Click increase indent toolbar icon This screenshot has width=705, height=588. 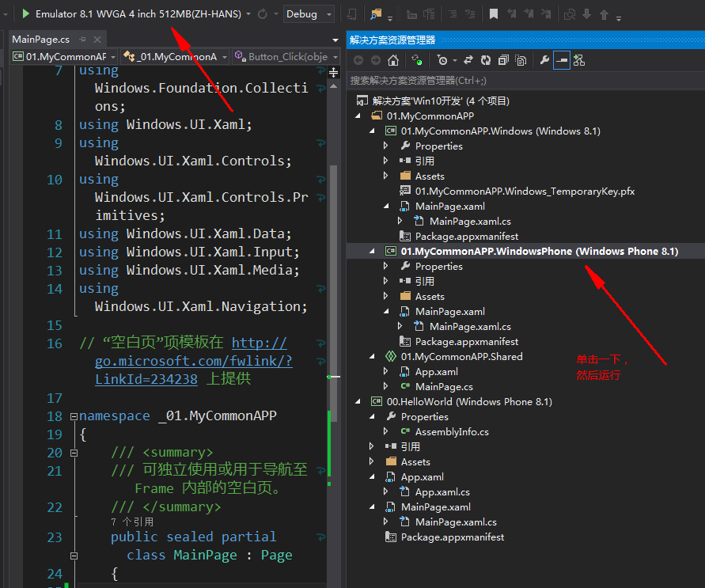pyautogui.click(x=470, y=14)
